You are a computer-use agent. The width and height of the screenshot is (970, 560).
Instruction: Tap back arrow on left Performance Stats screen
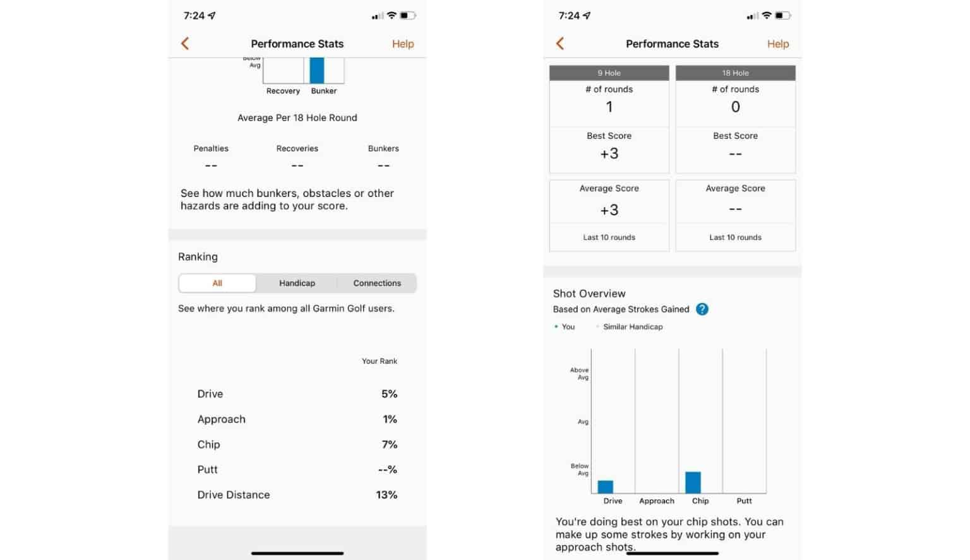point(185,44)
